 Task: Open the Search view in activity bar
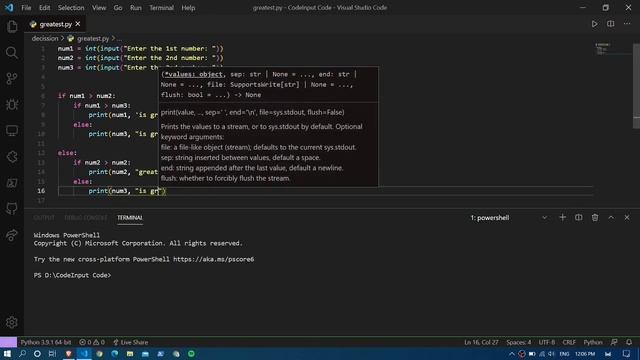12,53
